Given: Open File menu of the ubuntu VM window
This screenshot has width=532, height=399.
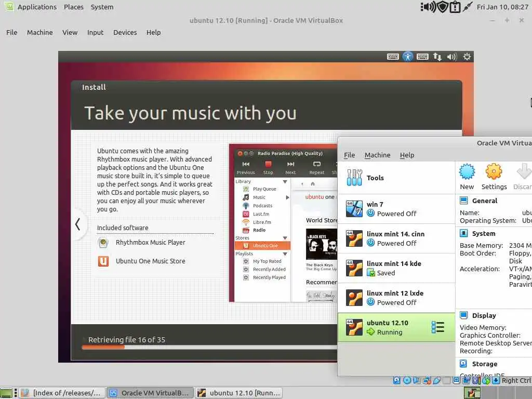Looking at the screenshot, I should click(11, 33).
